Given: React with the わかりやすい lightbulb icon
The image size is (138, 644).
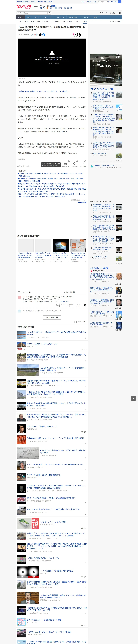Looking at the screenshot, I should (74, 164).
